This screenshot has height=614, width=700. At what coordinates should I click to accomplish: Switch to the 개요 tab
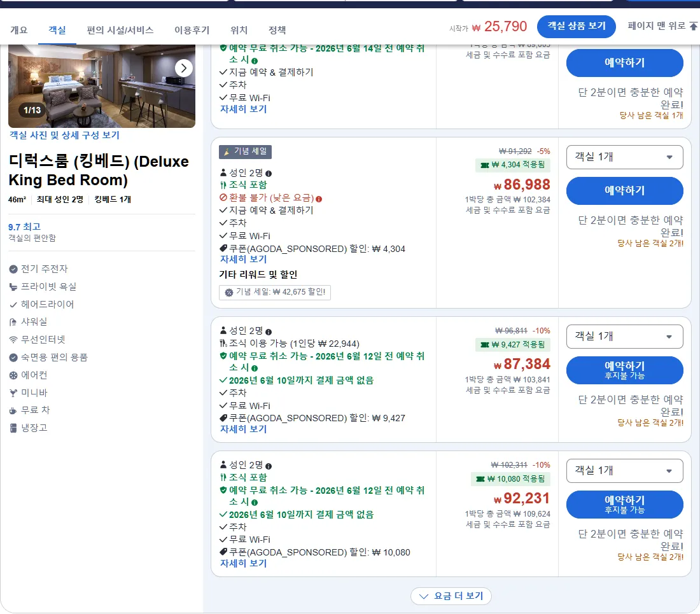point(18,30)
